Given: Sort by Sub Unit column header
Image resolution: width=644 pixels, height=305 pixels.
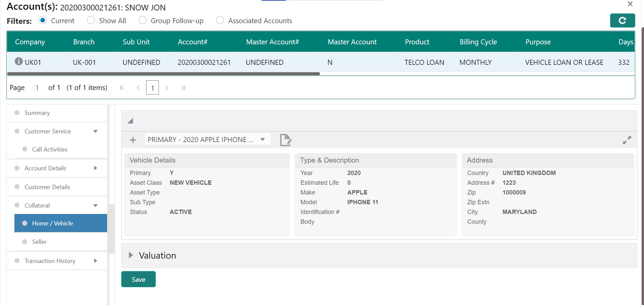Looking at the screenshot, I should (x=136, y=42).
